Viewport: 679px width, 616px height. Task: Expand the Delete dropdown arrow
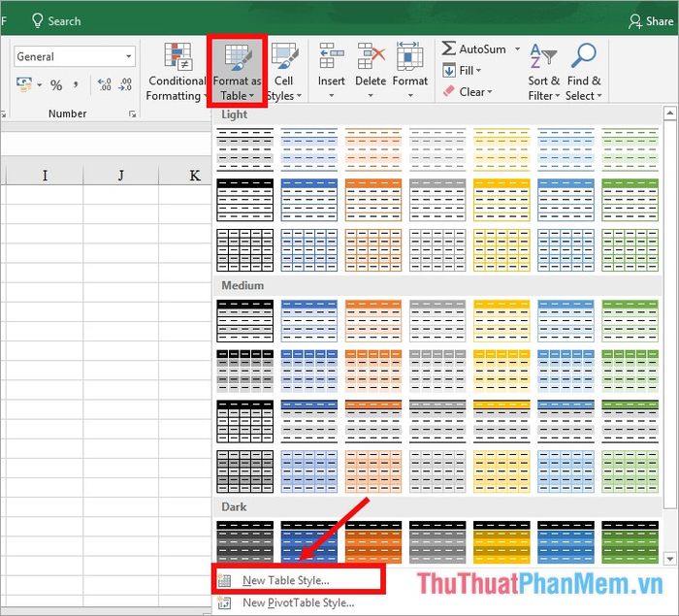coord(371,96)
